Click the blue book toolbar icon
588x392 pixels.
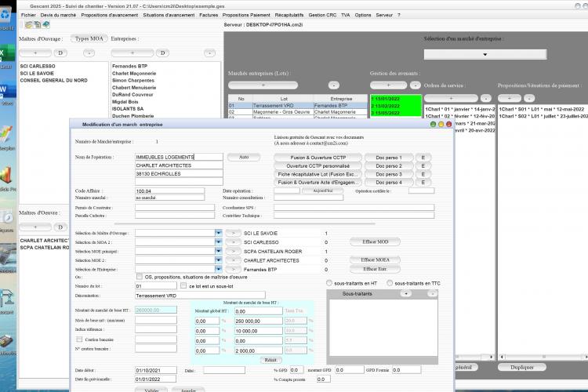pos(45,25)
